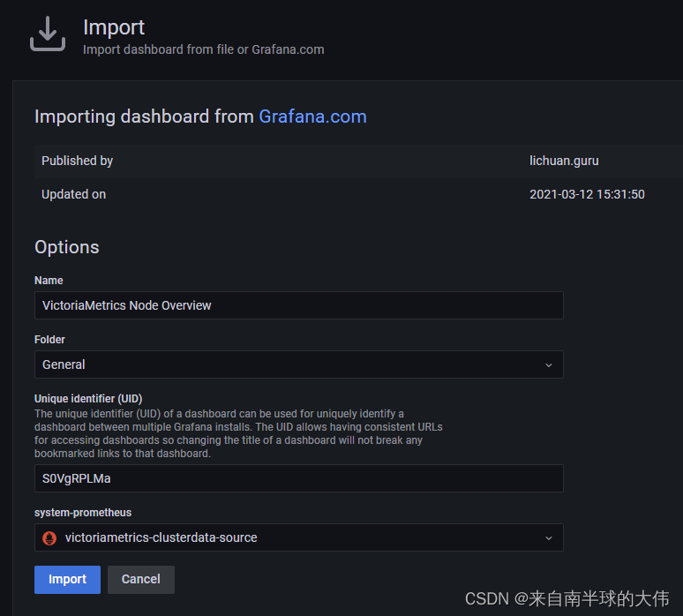
Task: Select the publisher text lichuan.guru
Action: (x=564, y=161)
